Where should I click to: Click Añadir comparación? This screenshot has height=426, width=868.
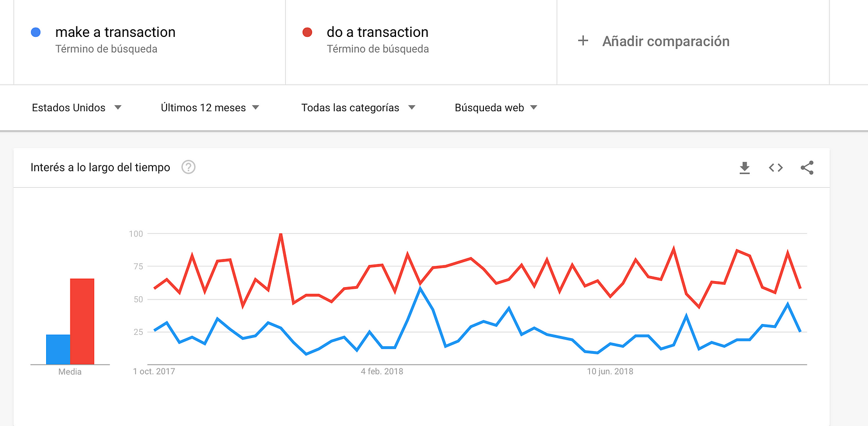point(666,41)
